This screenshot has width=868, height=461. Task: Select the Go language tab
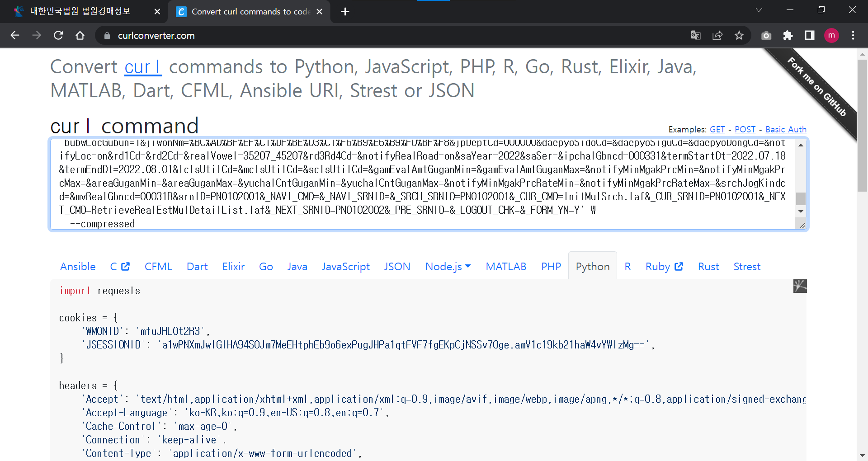(x=266, y=267)
